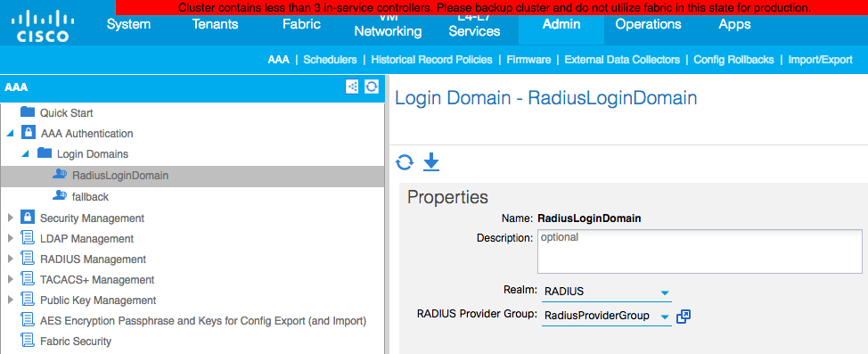Expand the RADIUS Management node
This screenshot has height=354, width=868.
[10, 259]
